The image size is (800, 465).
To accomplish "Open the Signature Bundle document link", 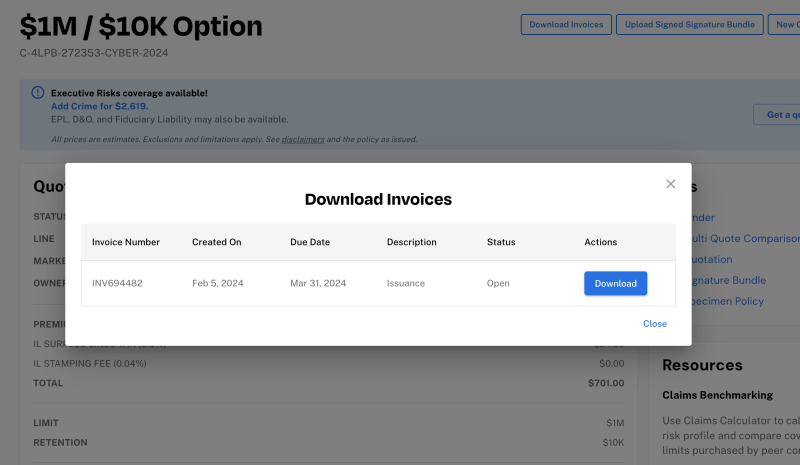I will (x=728, y=280).
